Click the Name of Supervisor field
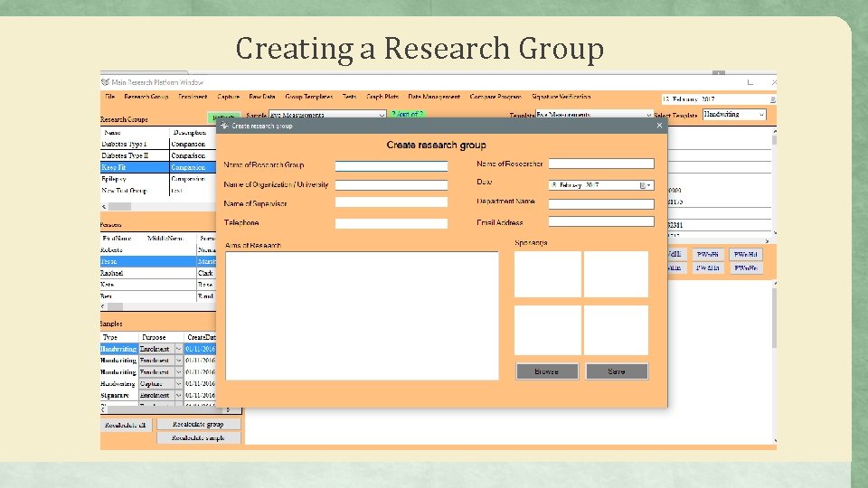The width and height of the screenshot is (868, 488). pos(392,202)
